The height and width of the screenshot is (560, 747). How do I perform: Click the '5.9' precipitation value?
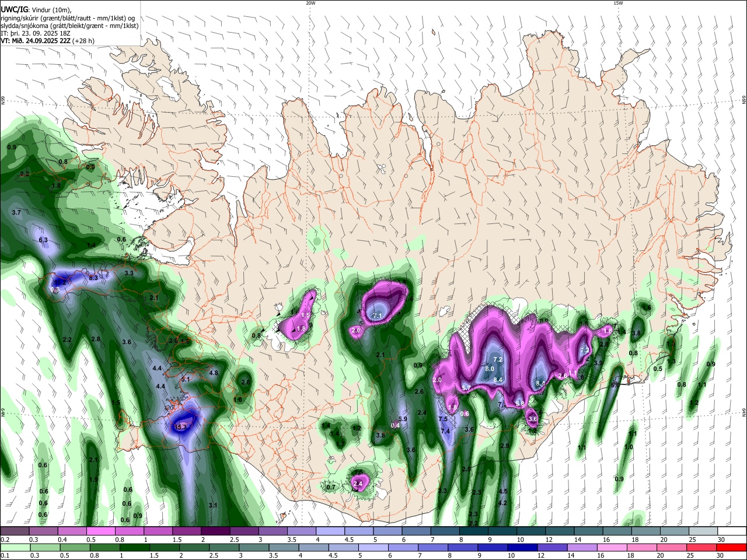403,419
